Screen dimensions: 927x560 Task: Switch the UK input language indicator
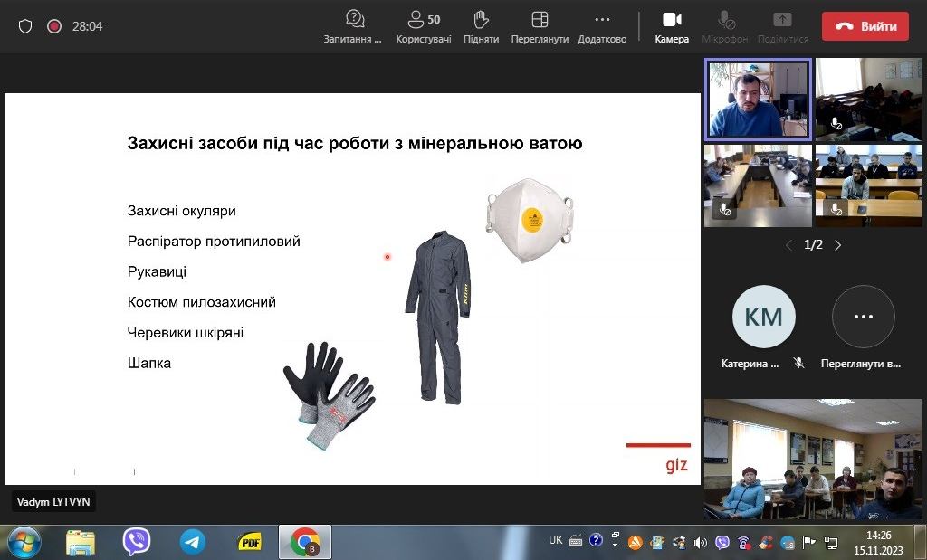(x=555, y=540)
